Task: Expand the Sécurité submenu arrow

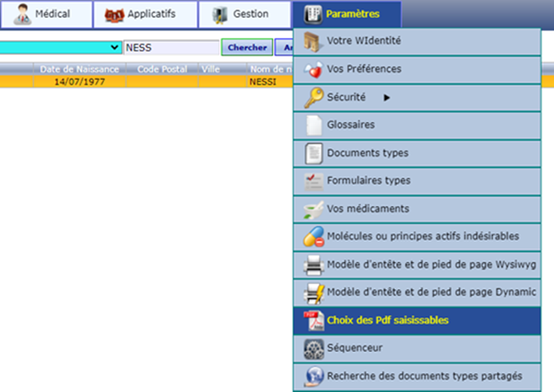Action: [387, 98]
